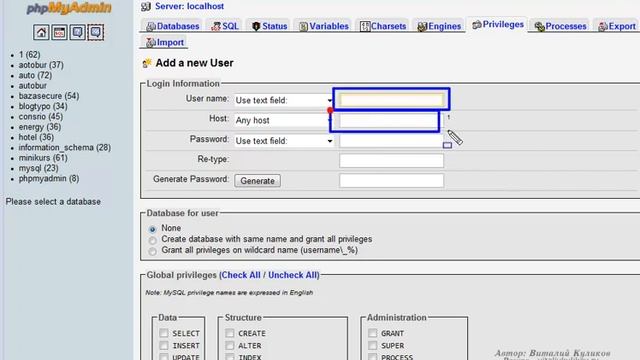Click the Generate password button

pyautogui.click(x=258, y=181)
